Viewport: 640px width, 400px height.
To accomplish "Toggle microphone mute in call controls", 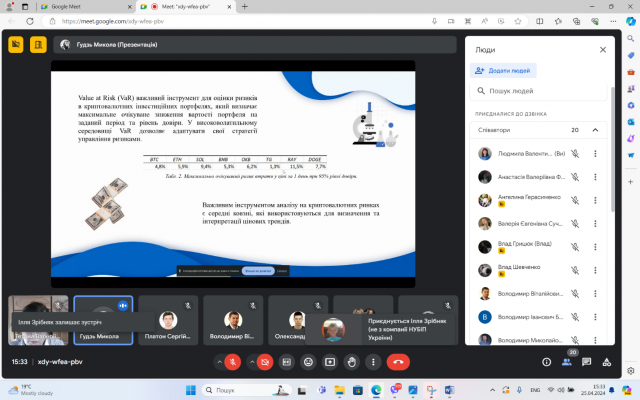I will [x=233, y=362].
